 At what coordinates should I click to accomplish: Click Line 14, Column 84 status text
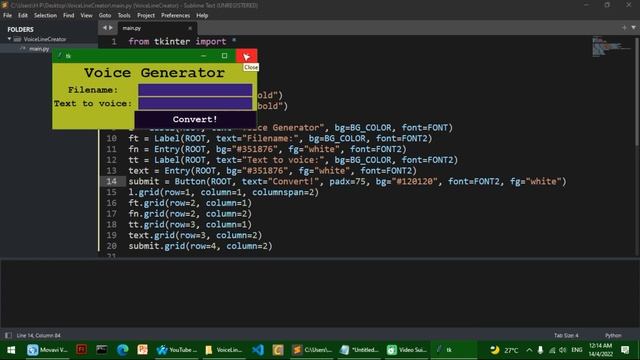(x=39, y=336)
